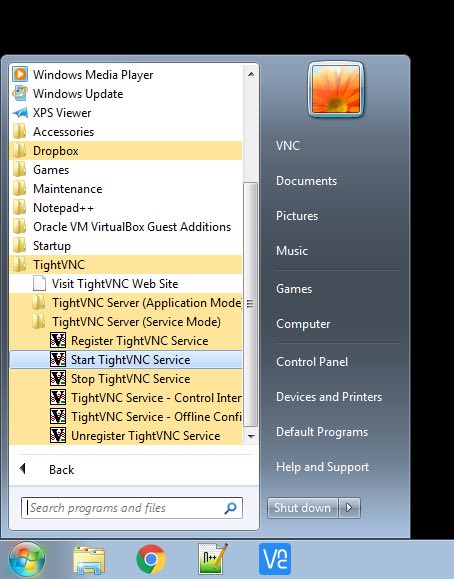Select Visit TightVNC Web Site entry

coord(126,284)
